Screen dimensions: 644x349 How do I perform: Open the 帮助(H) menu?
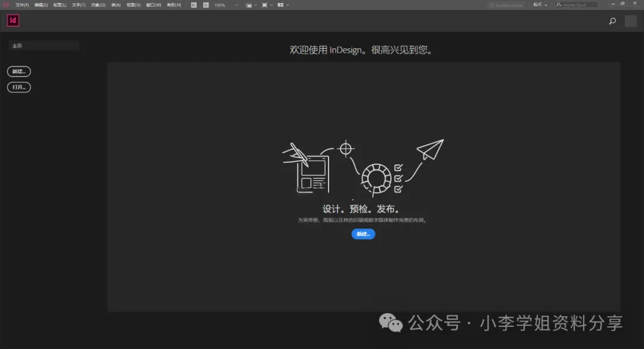(174, 5)
